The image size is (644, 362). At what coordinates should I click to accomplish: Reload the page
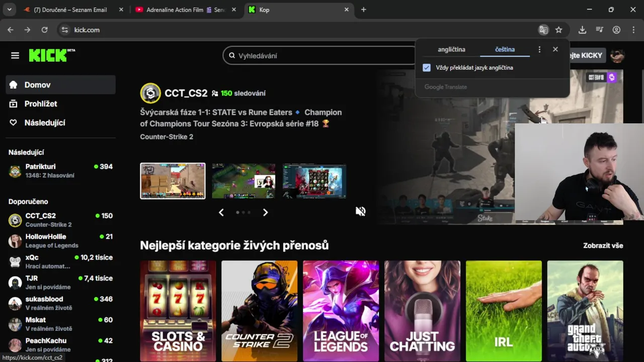pyautogui.click(x=44, y=30)
